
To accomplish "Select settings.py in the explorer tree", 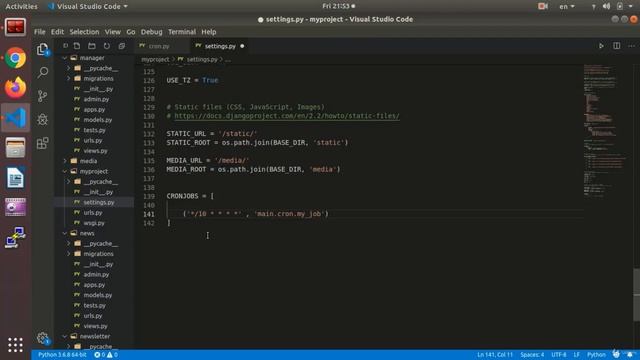I will [x=99, y=202].
